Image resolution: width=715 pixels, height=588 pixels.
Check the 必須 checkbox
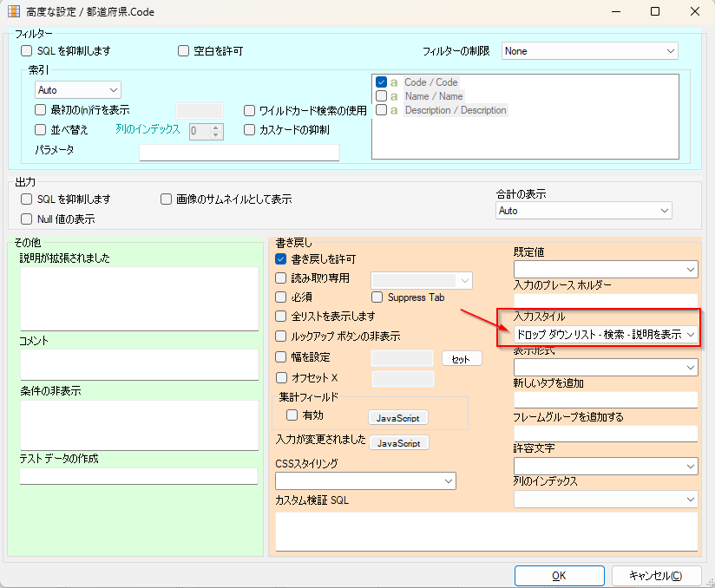(281, 297)
